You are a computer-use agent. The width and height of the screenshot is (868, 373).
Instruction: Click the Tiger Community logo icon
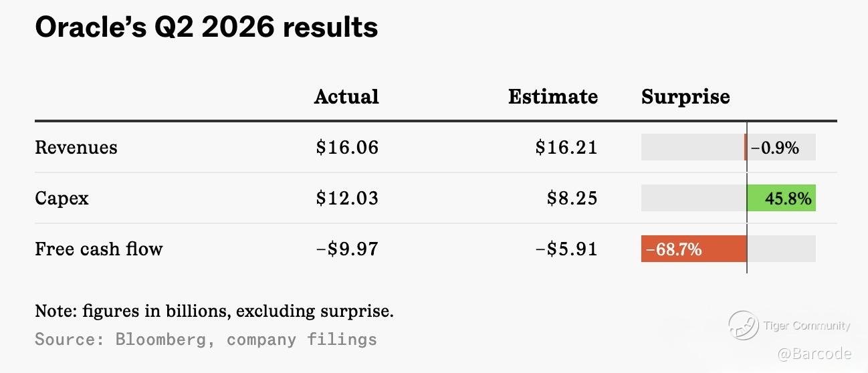(x=743, y=326)
